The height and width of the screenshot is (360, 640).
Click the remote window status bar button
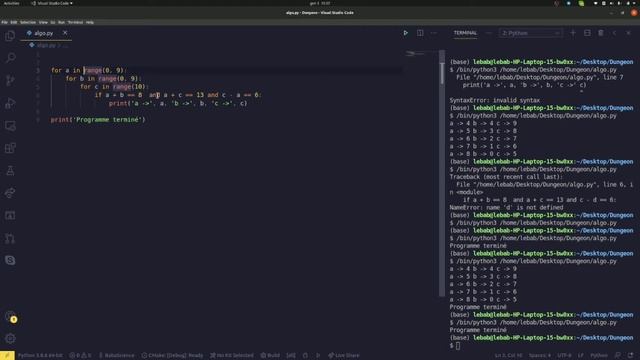point(7,356)
